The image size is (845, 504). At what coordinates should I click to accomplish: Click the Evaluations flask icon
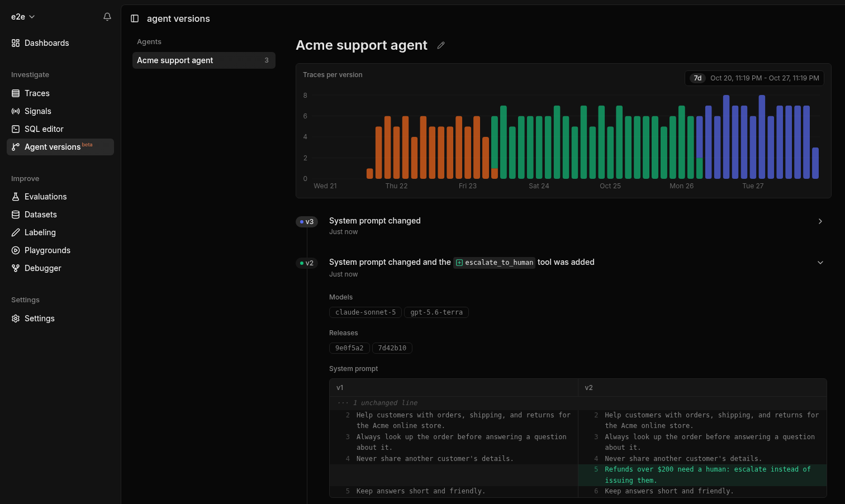click(16, 197)
